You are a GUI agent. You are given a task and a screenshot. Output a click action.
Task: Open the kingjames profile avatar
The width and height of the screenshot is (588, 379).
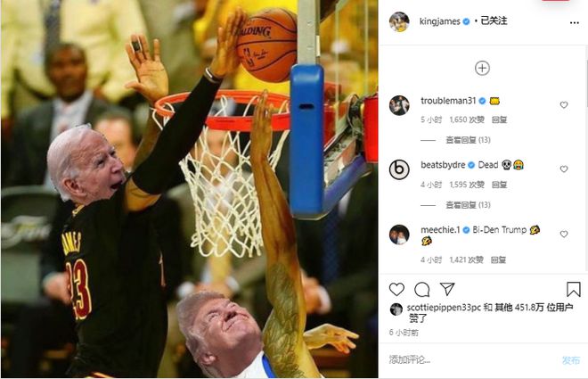click(x=399, y=21)
